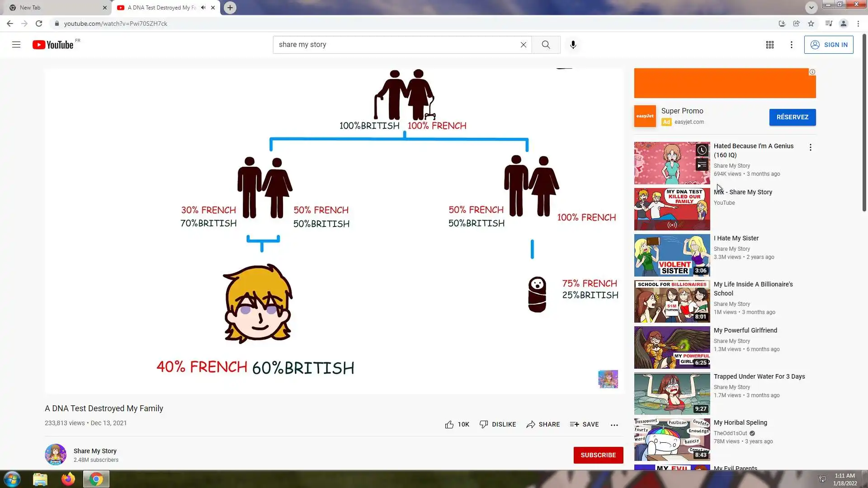The image size is (868, 488).
Task: Expand more actions ellipsis under the video
Action: pyautogui.click(x=614, y=425)
